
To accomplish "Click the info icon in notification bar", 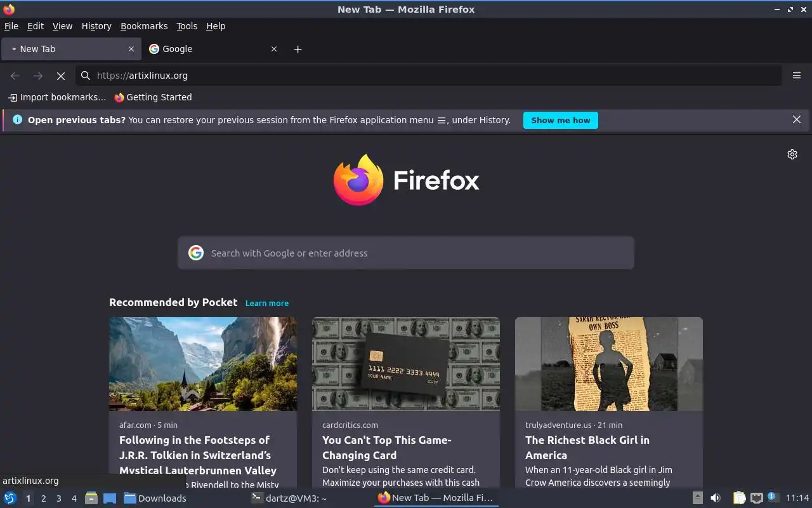I will [17, 119].
